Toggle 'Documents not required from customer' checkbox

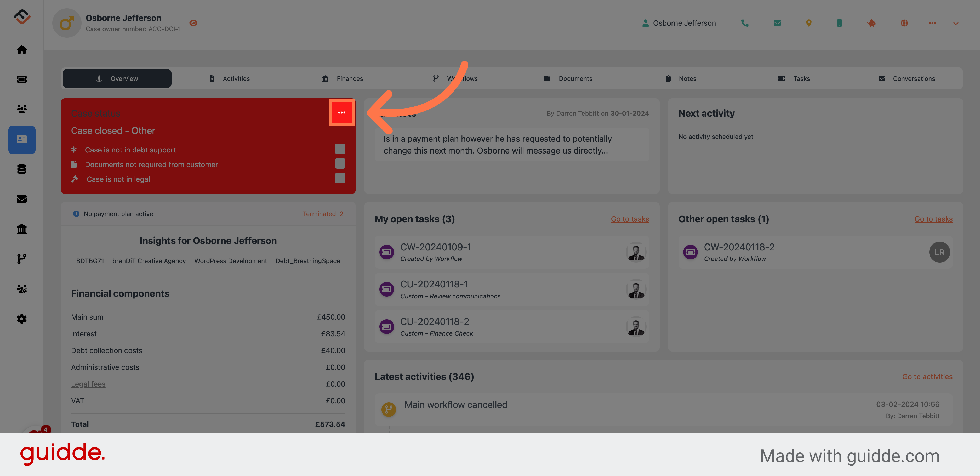click(x=341, y=164)
